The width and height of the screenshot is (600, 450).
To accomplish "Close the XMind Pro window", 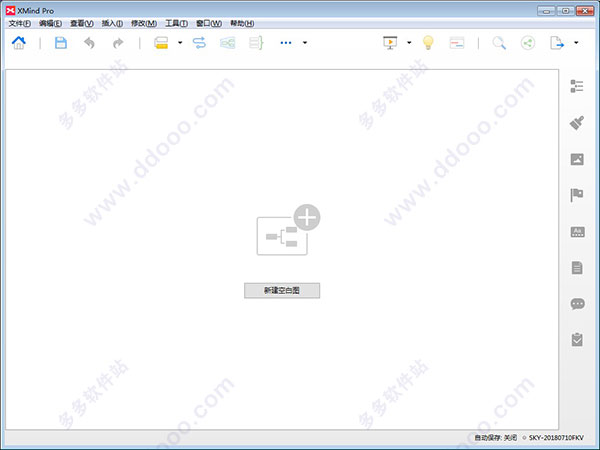I will (x=585, y=11).
